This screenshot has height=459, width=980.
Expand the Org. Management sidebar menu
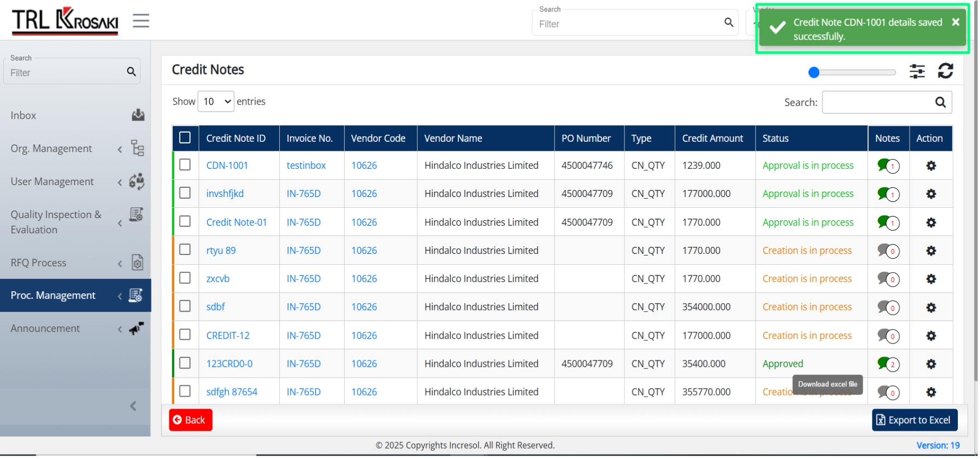[75, 148]
